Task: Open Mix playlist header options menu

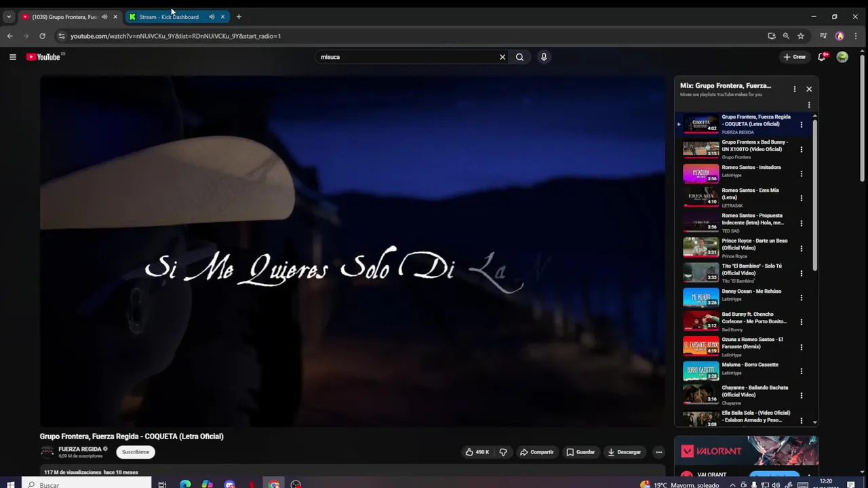Action: [794, 89]
